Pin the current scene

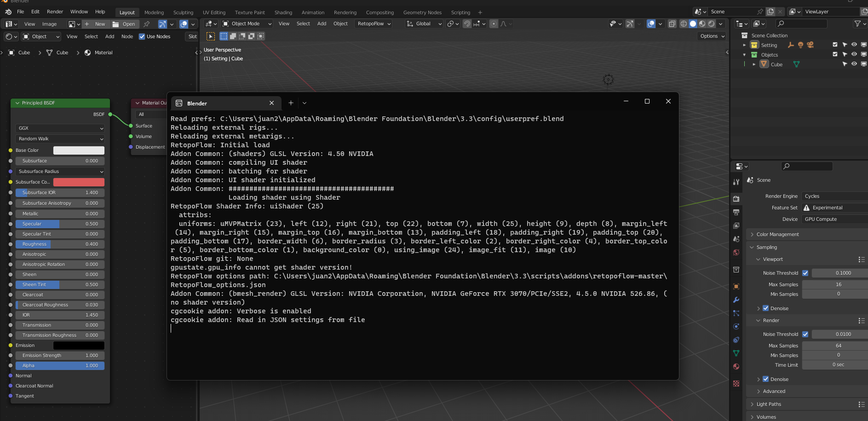(760, 12)
